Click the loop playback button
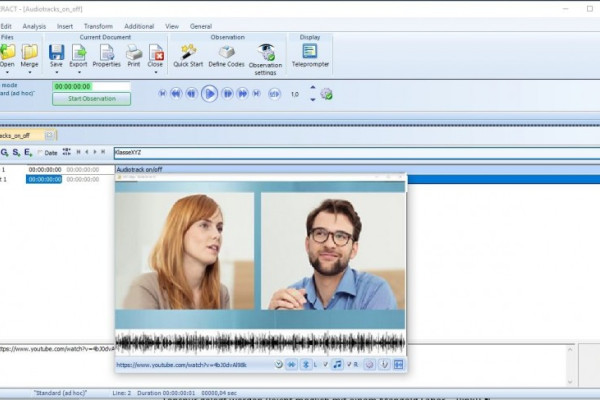The height and width of the screenshot is (400, 600). [274, 94]
